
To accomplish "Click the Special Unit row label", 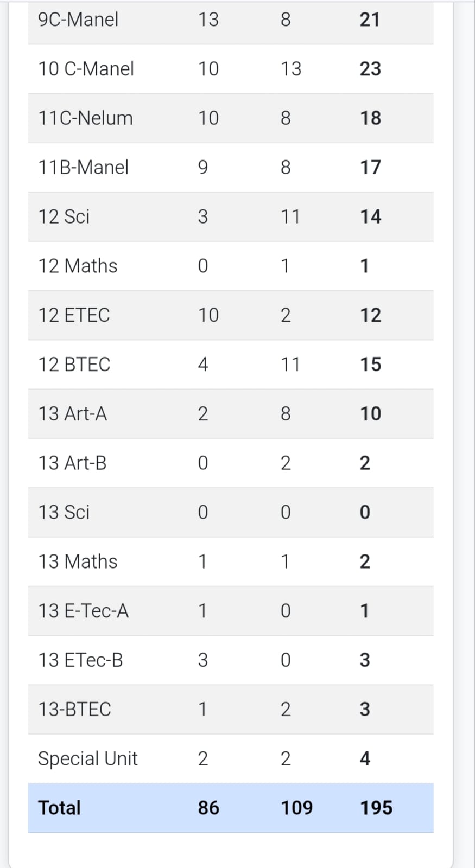I will (87, 758).
